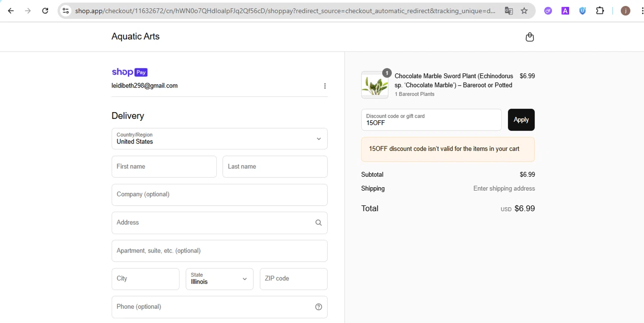Open the State dropdown showing Illinois

219,279
